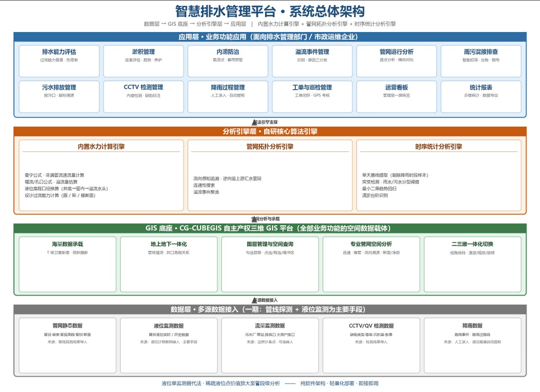Click the 内置水力计算引擎 panel title
Viewport: 540px width, 392px height.
click(101, 147)
